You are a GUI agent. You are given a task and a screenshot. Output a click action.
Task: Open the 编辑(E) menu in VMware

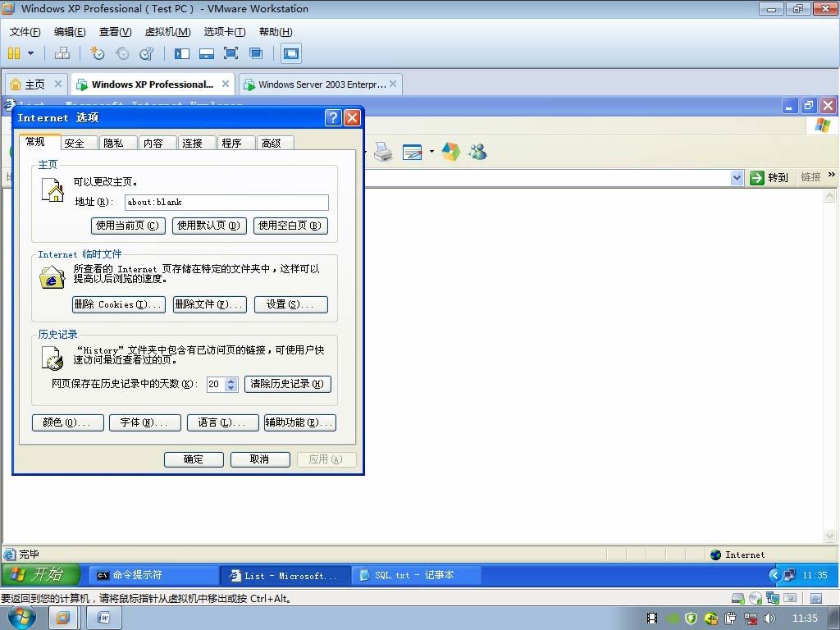[70, 32]
